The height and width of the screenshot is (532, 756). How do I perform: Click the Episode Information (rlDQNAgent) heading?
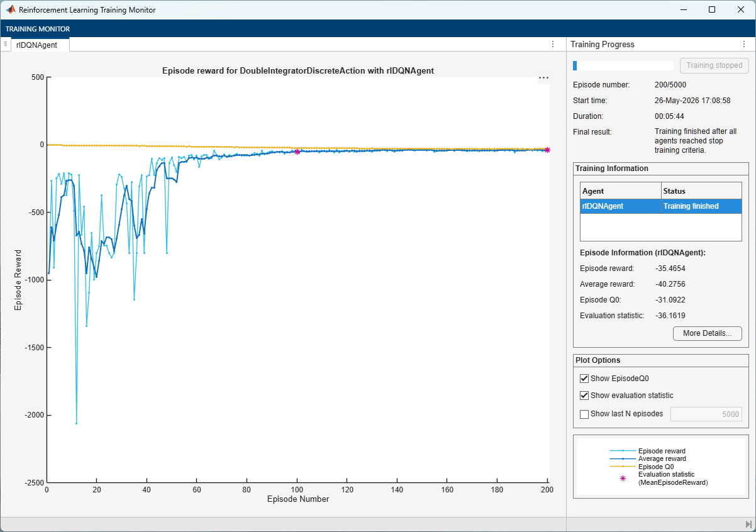pos(643,253)
